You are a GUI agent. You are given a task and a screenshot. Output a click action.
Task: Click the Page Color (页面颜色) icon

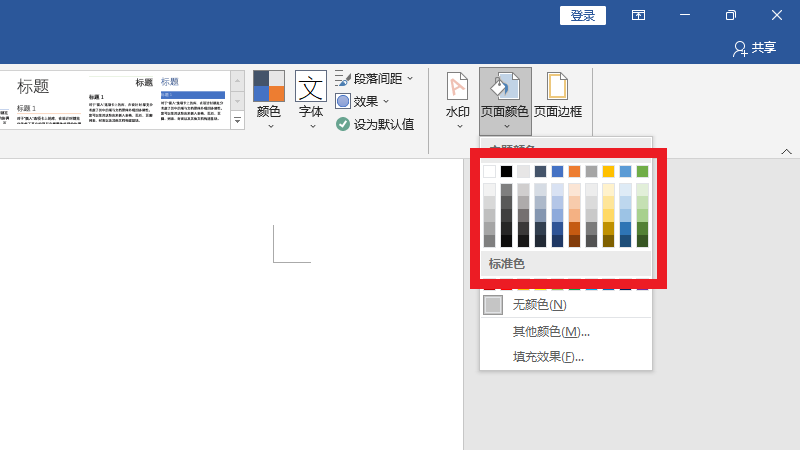tap(505, 87)
